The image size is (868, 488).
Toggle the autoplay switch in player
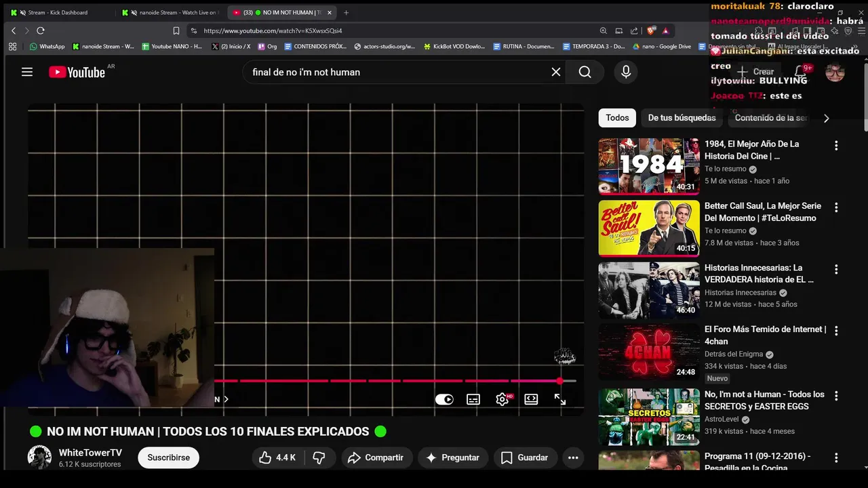coord(444,399)
